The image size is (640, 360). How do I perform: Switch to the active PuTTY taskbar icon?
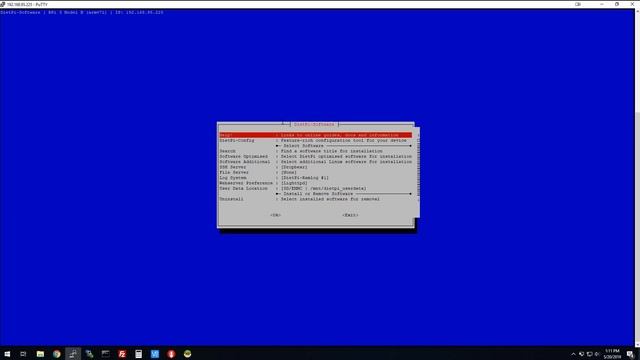point(73,354)
